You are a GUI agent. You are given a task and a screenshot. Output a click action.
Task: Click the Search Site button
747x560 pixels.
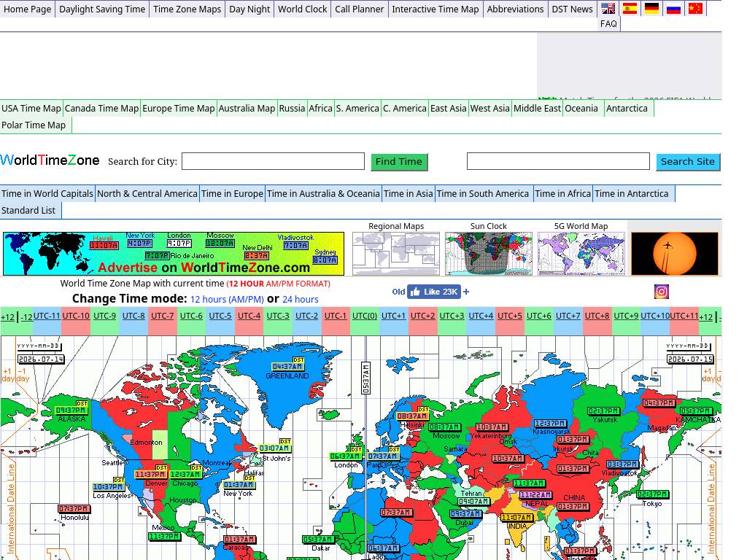pos(687,161)
